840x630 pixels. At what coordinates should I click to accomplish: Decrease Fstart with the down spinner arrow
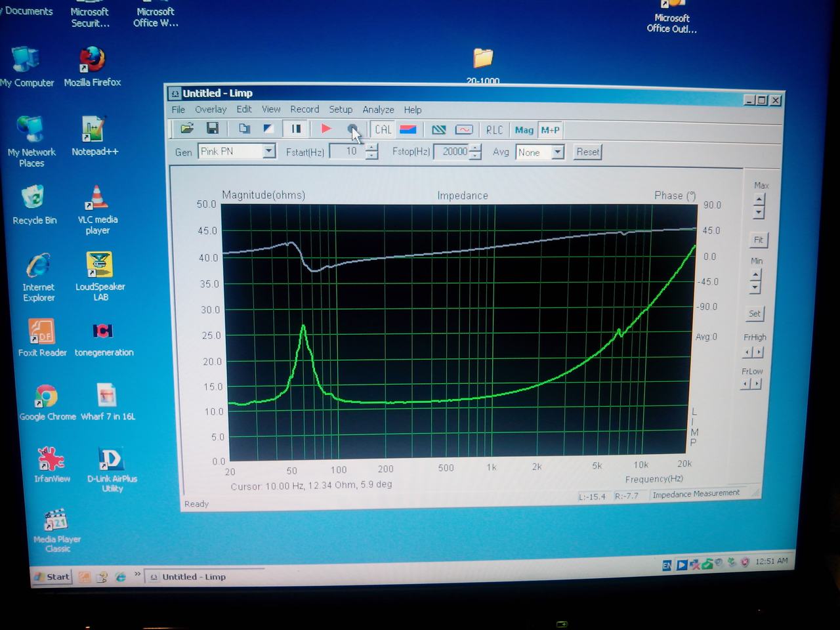point(371,156)
